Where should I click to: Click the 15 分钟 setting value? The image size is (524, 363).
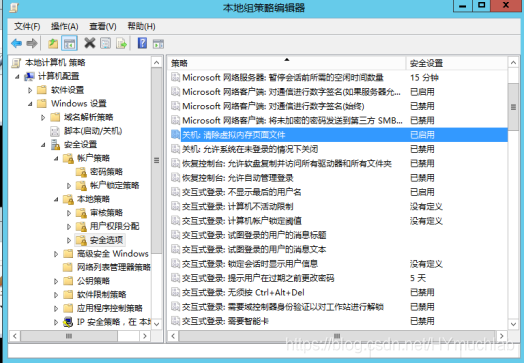click(424, 78)
